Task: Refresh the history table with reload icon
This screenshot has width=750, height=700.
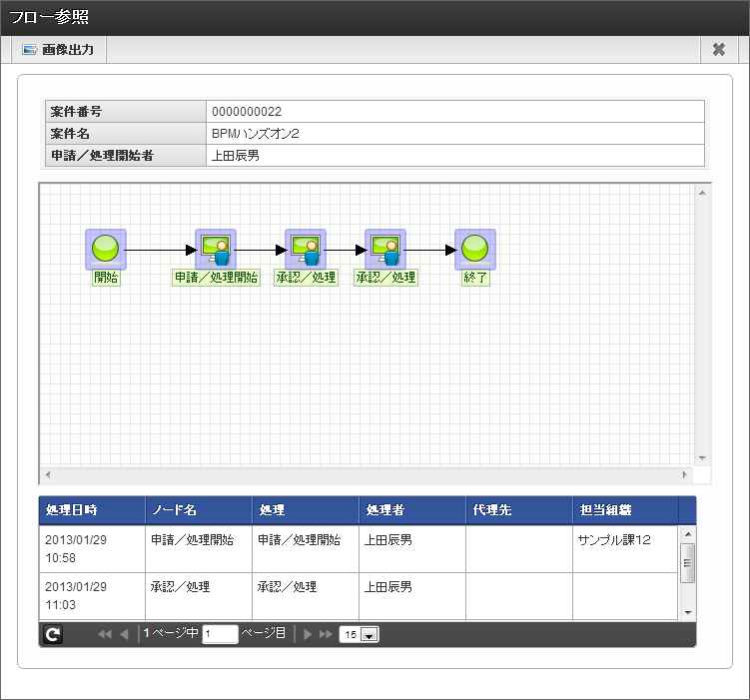Action: (53, 634)
